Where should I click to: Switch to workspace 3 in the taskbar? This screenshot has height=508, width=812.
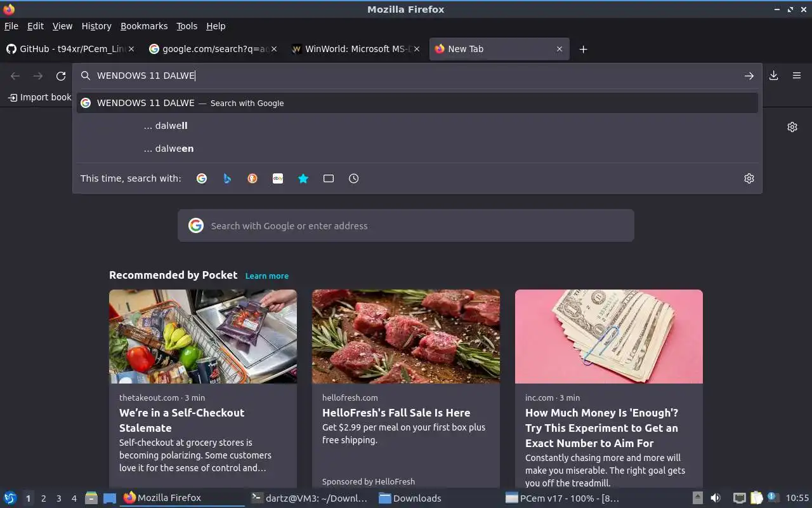tap(58, 498)
